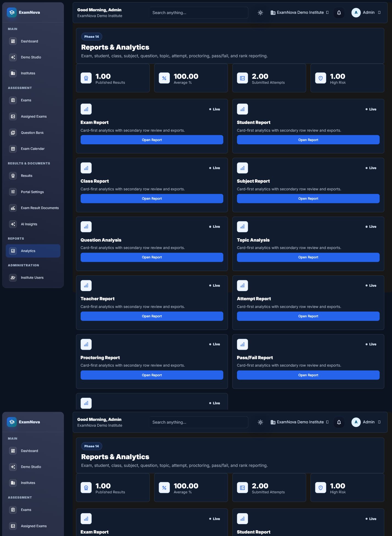Screen dimensions: 392x536
Task: Click the Live badge on the Class Report card
Action: [x=214, y=168]
